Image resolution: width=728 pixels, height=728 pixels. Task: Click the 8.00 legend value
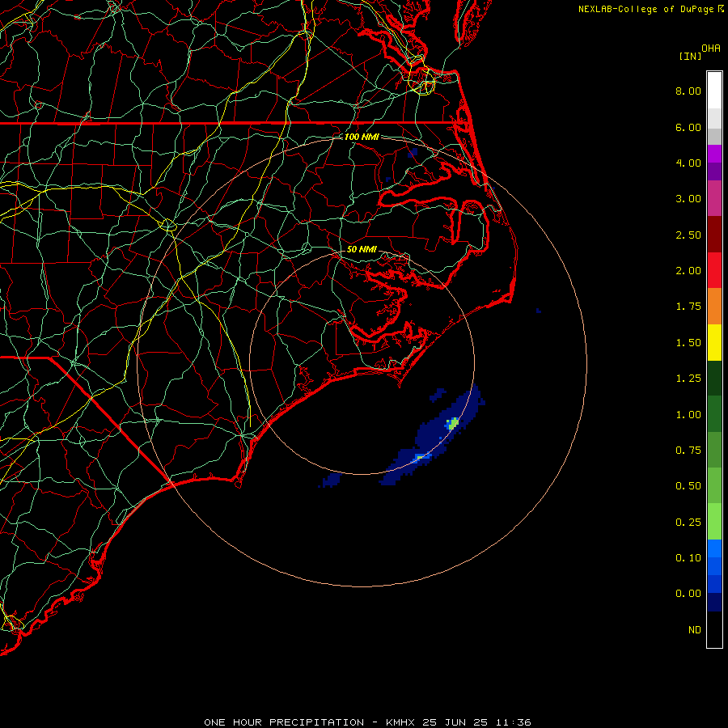pyautogui.click(x=688, y=91)
